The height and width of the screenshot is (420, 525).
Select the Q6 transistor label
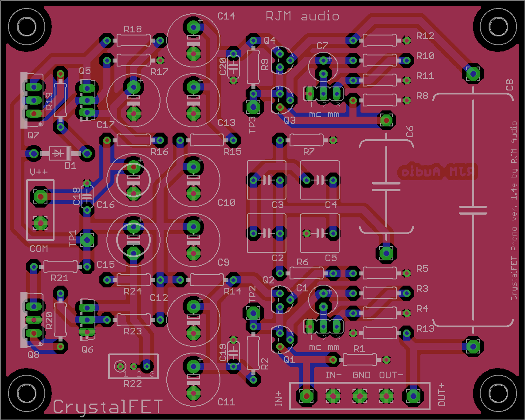[x=87, y=349]
